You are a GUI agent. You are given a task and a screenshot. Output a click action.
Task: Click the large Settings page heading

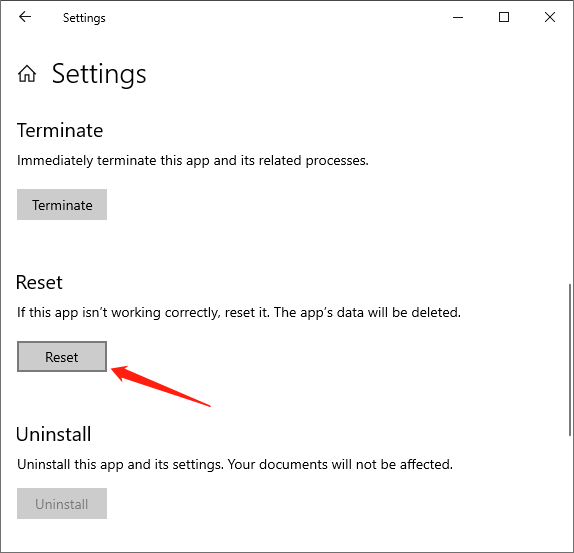[x=99, y=74]
